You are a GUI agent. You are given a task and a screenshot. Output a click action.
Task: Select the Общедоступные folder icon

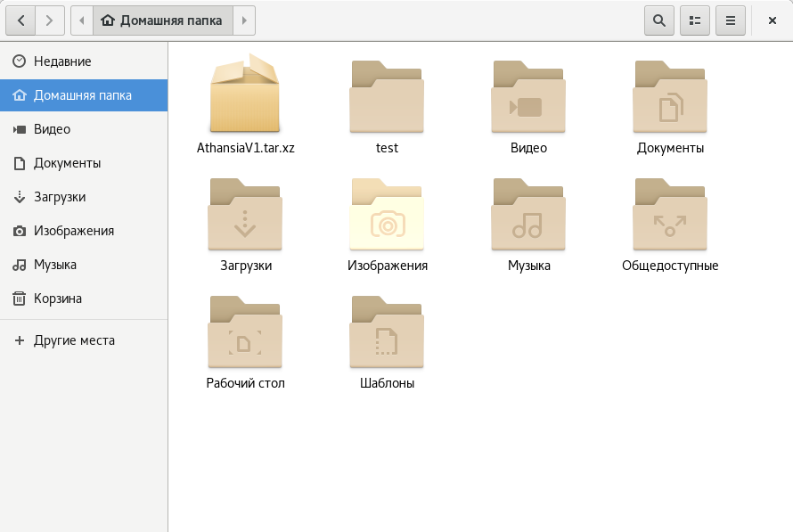(670, 215)
